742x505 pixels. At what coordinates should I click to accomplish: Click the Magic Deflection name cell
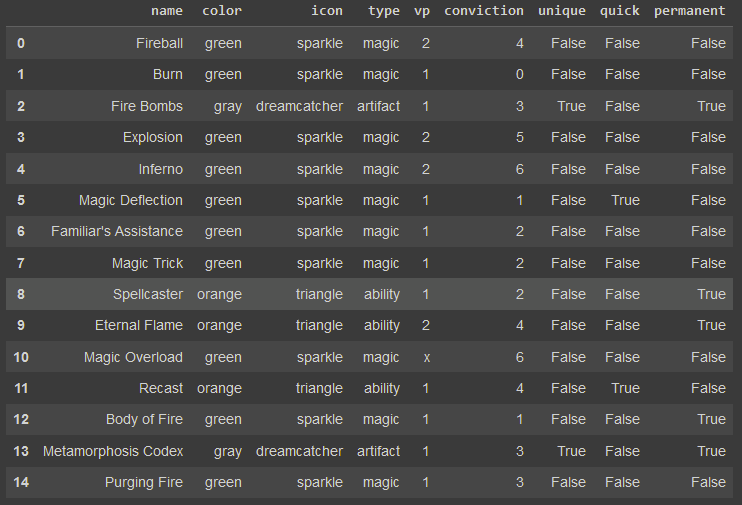(131, 200)
